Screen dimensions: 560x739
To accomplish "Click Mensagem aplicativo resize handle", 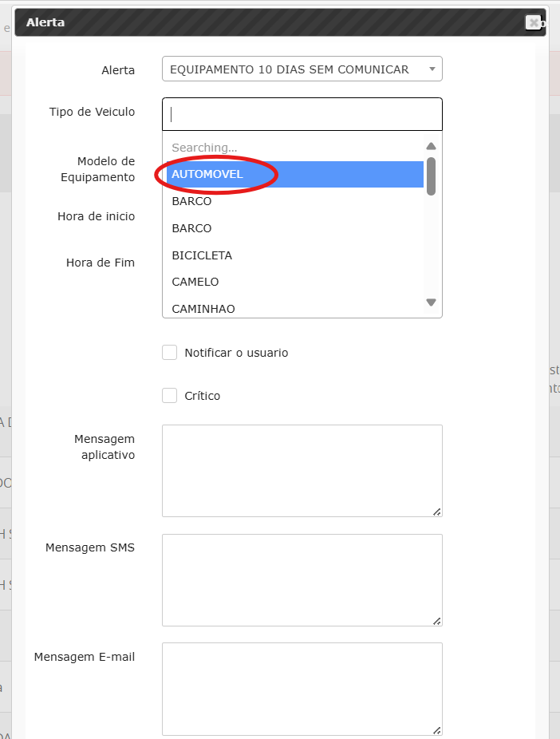I will pyautogui.click(x=437, y=512).
